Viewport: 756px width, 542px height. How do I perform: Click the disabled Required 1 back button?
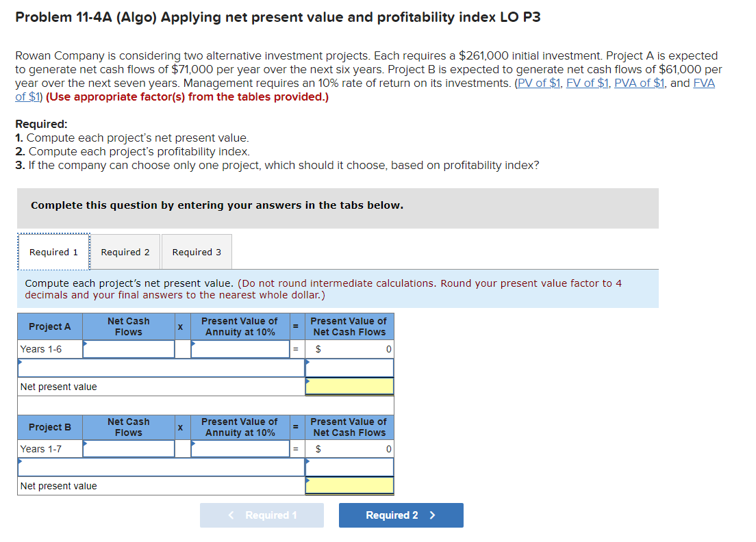point(262,515)
